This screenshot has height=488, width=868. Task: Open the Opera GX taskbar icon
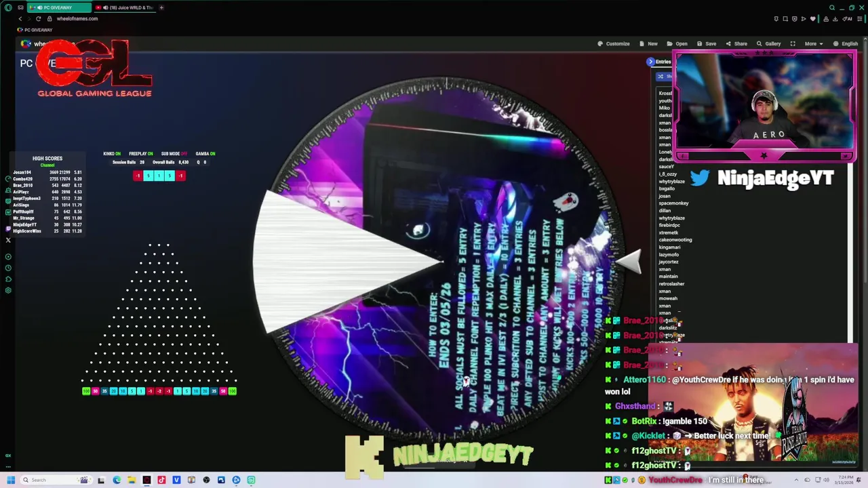pos(146,480)
